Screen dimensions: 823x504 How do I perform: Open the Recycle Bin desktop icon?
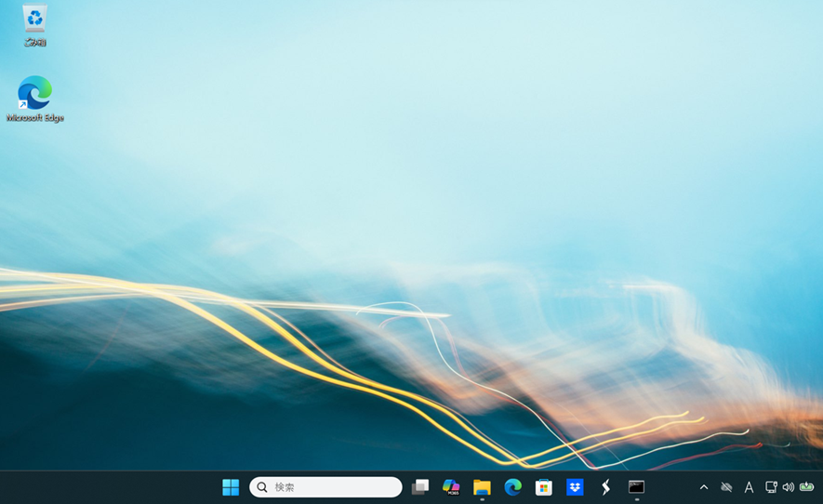pos(34,19)
